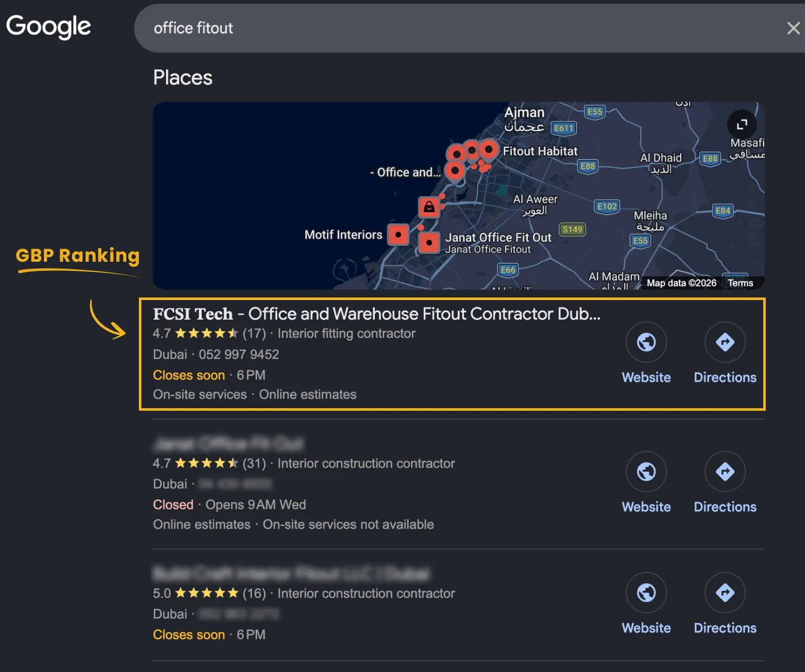Open the Website link under the FCSI Tech icon

[x=647, y=378]
